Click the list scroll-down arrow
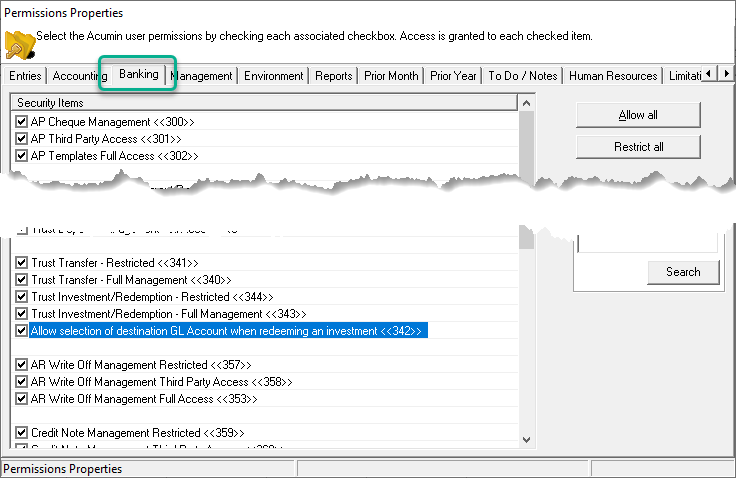The width and height of the screenshot is (736, 478). (x=527, y=440)
